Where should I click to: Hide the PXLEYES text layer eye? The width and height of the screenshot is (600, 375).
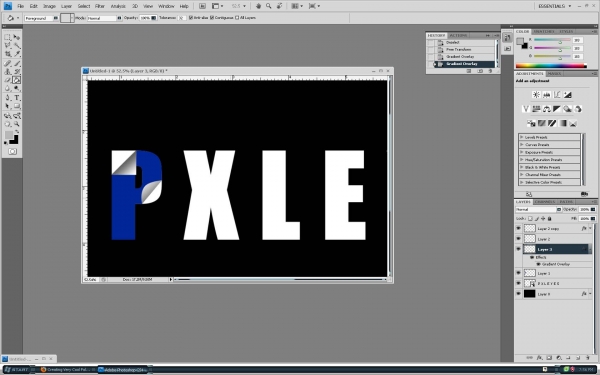pyautogui.click(x=518, y=284)
